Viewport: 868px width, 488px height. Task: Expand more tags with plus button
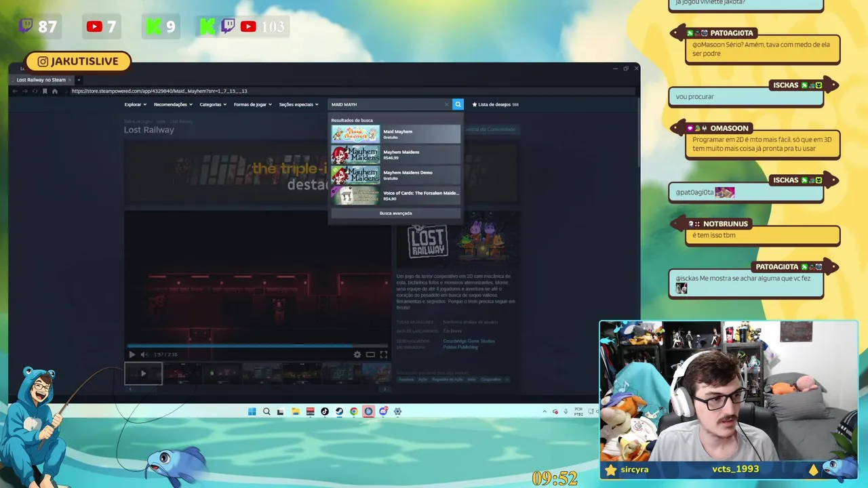point(507,380)
